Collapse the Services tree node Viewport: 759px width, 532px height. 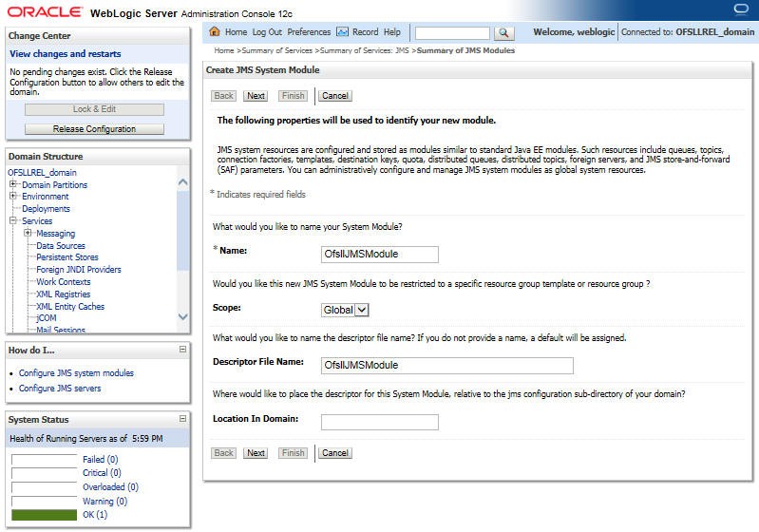pos(13,220)
